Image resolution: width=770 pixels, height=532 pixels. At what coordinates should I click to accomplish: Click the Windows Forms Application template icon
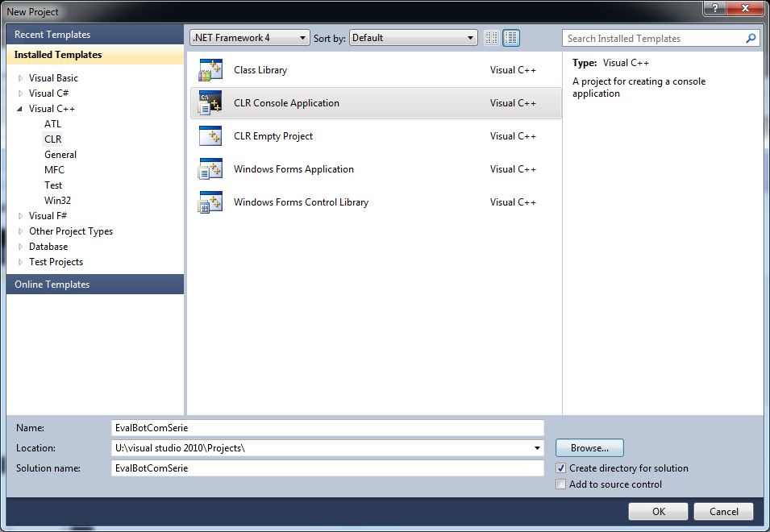click(x=210, y=168)
